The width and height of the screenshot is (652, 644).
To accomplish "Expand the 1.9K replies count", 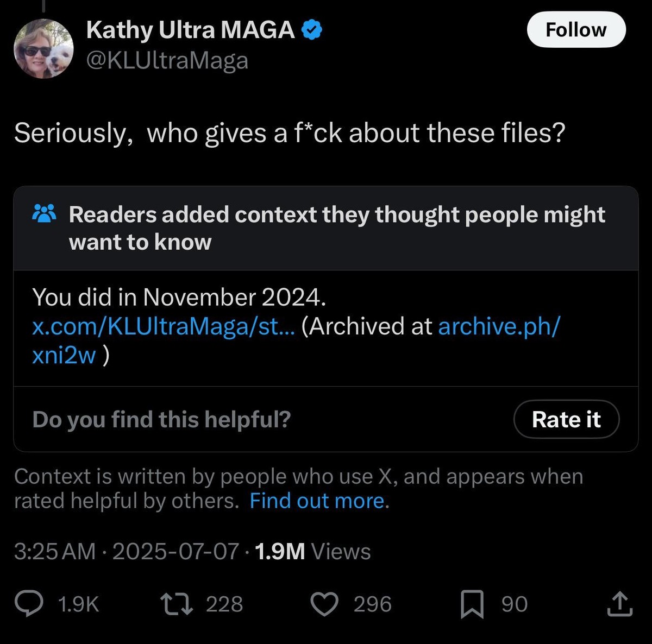I will coord(77,603).
